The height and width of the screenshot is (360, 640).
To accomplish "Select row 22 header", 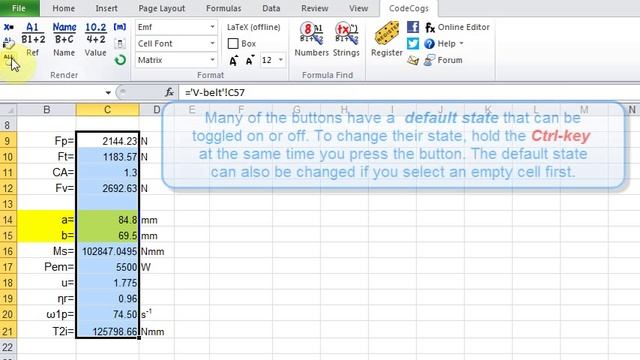I will (x=8, y=347).
